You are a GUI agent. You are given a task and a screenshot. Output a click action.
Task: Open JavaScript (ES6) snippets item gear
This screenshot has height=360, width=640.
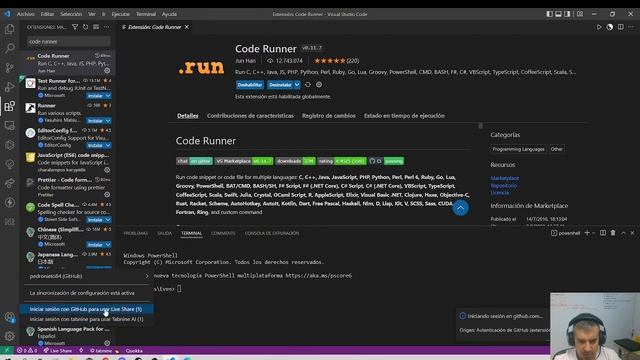(107, 170)
